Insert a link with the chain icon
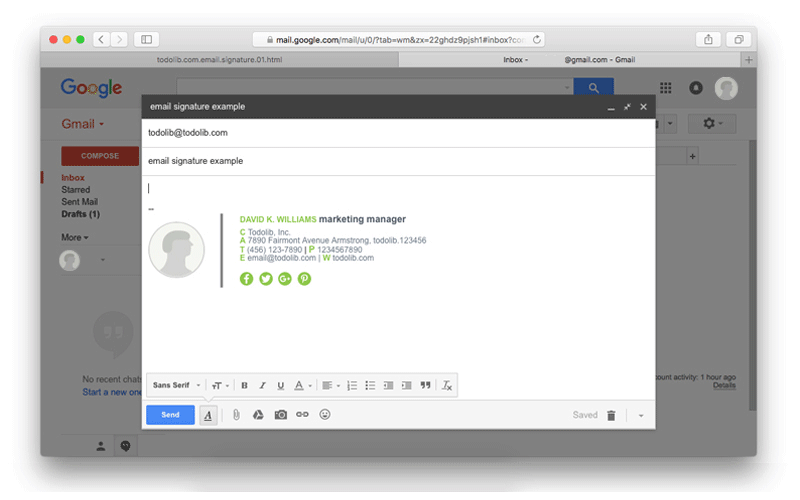 pyautogui.click(x=303, y=414)
